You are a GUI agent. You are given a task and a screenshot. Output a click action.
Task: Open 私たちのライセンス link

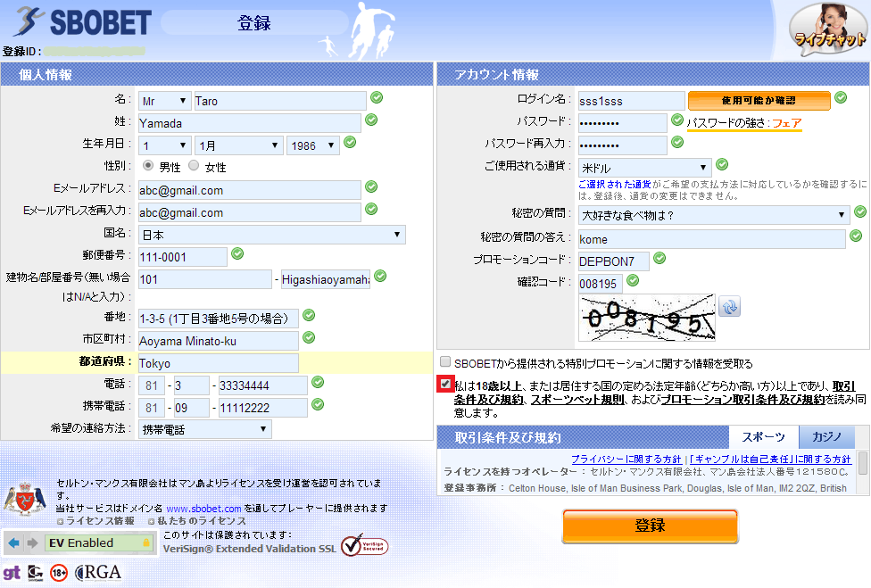pyautogui.click(x=202, y=521)
